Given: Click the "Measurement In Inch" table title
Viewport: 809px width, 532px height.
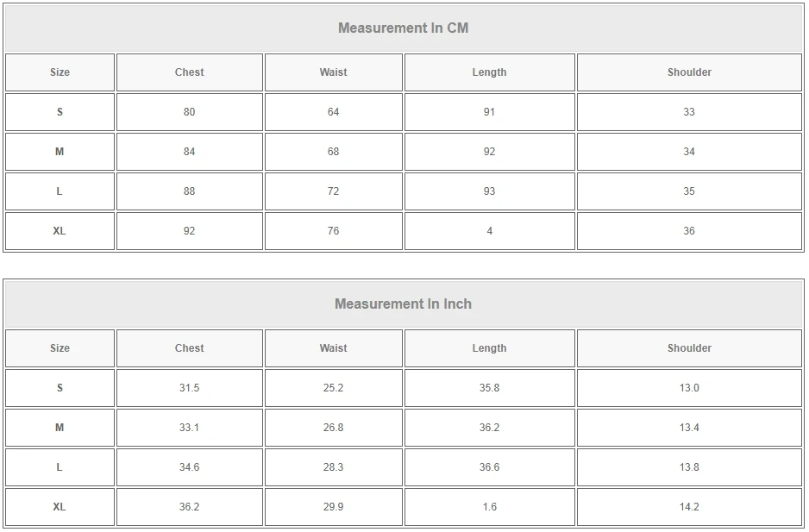Looking at the screenshot, I should [403, 304].
